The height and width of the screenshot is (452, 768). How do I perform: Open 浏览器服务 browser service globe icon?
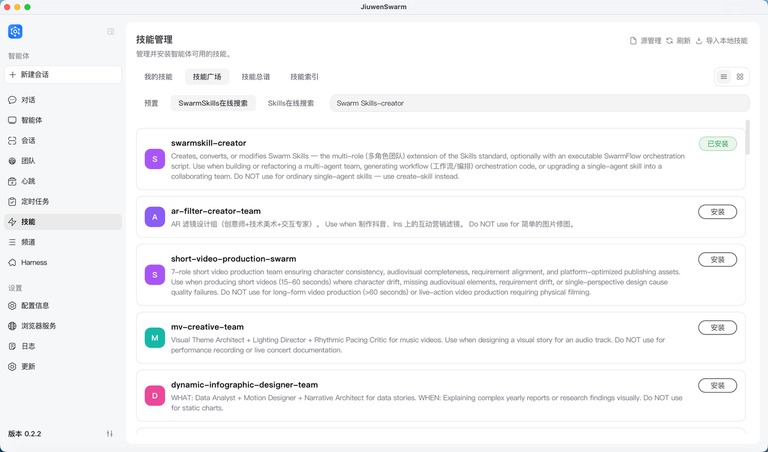12,326
